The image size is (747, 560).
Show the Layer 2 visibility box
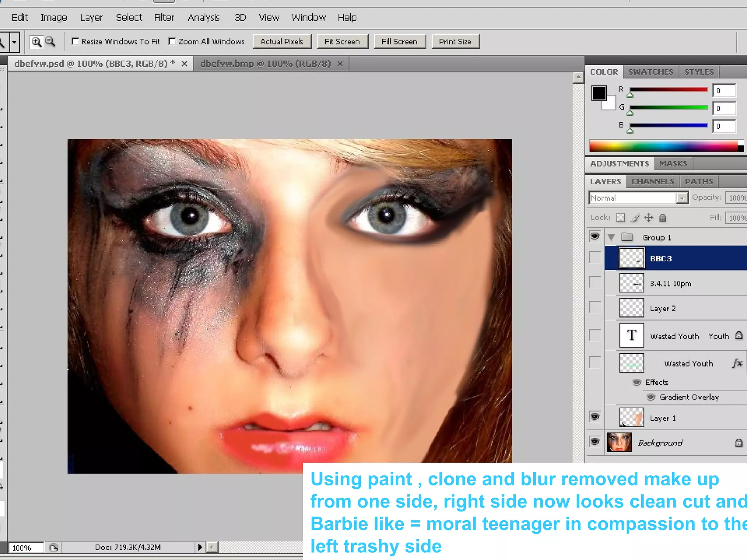[x=595, y=307]
